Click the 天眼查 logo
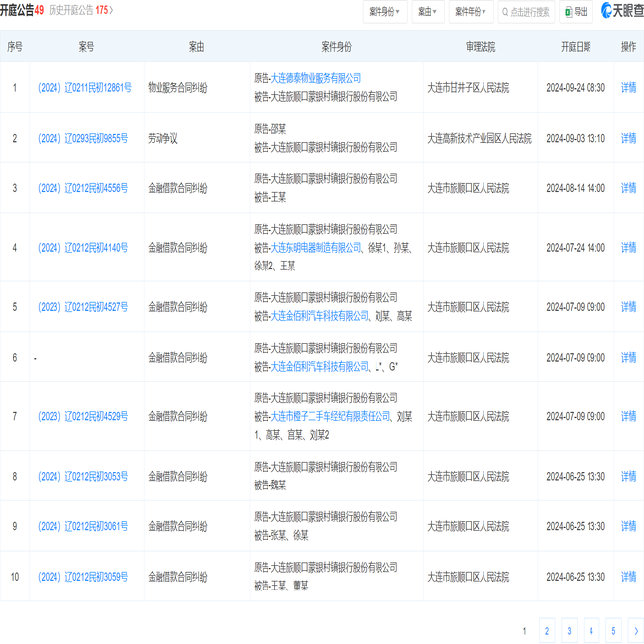Viewport: 644px width, 644px height. tap(622, 10)
